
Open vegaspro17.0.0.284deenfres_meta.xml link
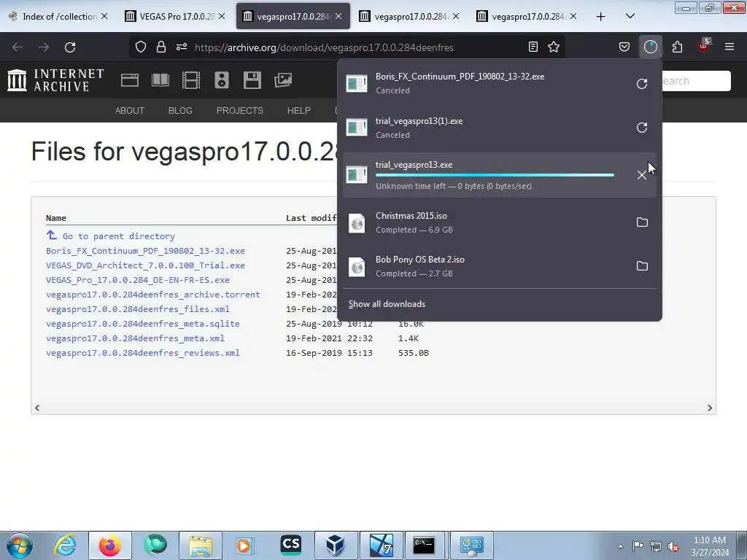135,338
